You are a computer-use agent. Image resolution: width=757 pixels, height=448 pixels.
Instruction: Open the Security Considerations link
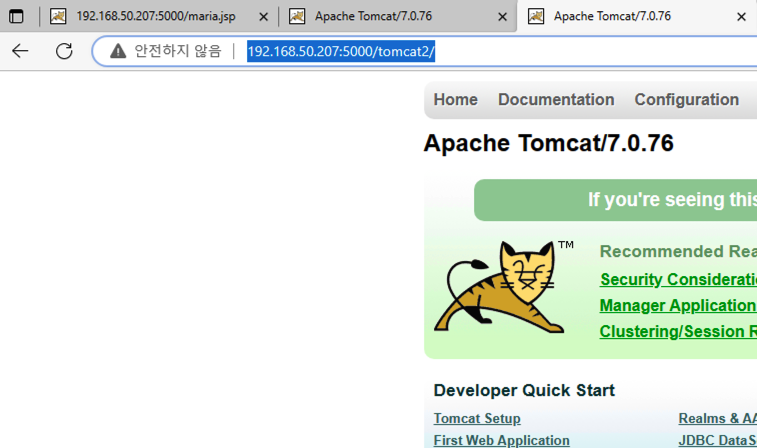(x=678, y=280)
